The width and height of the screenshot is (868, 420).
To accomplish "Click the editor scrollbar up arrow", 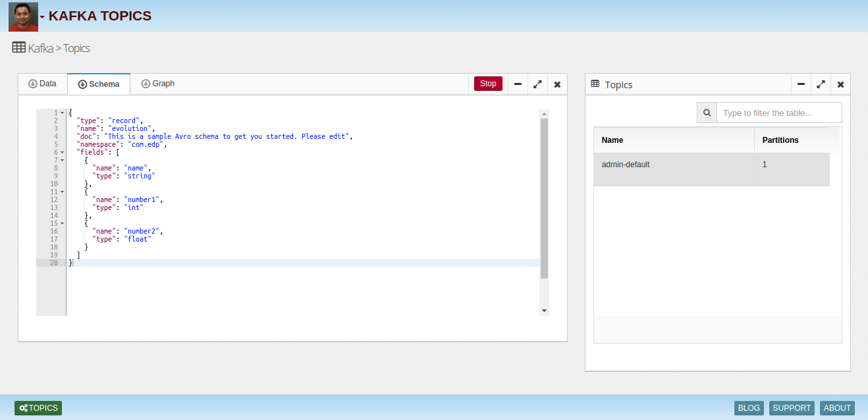I will coord(544,113).
